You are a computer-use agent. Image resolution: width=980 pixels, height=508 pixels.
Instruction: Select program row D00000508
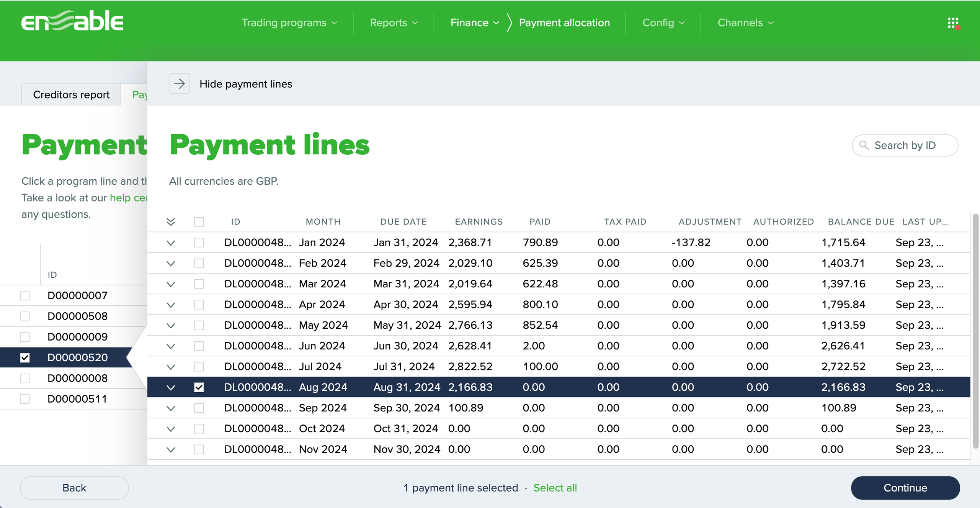click(x=73, y=316)
